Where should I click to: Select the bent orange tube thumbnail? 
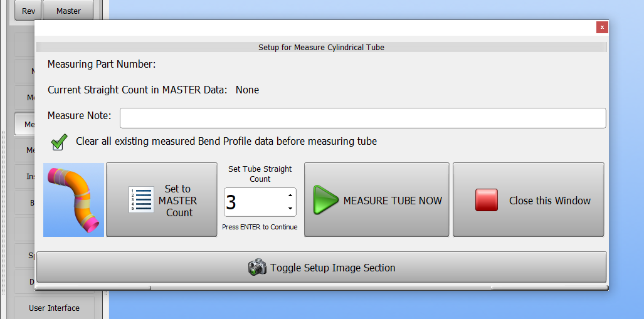tap(73, 200)
